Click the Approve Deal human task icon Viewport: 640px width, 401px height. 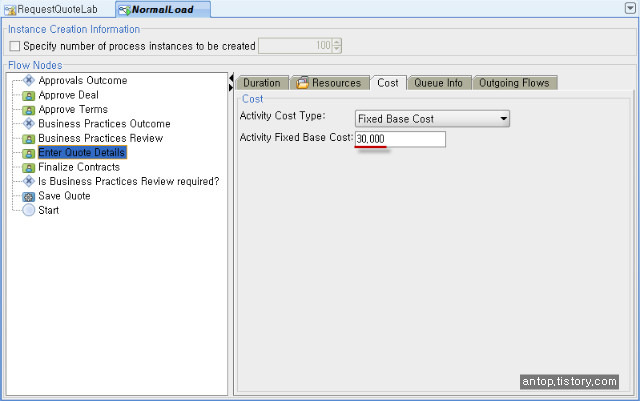coord(29,96)
